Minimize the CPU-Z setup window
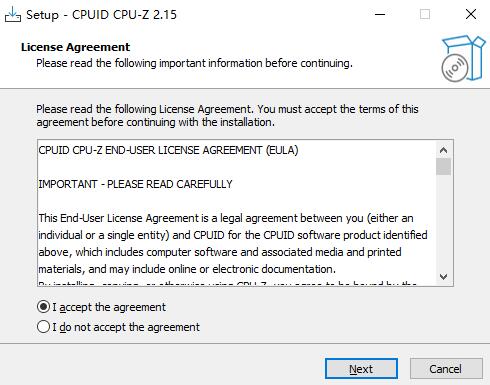490x385 pixels. (x=380, y=14)
